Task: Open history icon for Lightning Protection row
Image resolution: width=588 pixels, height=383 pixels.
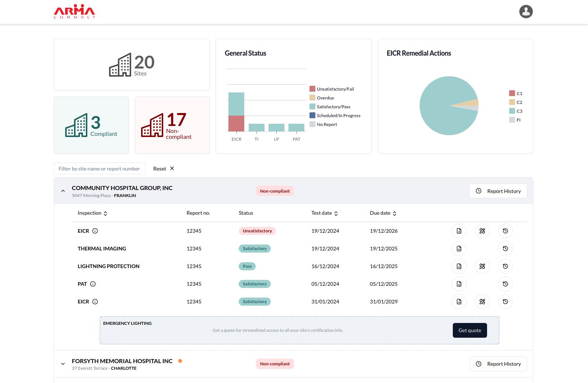Action: point(505,266)
